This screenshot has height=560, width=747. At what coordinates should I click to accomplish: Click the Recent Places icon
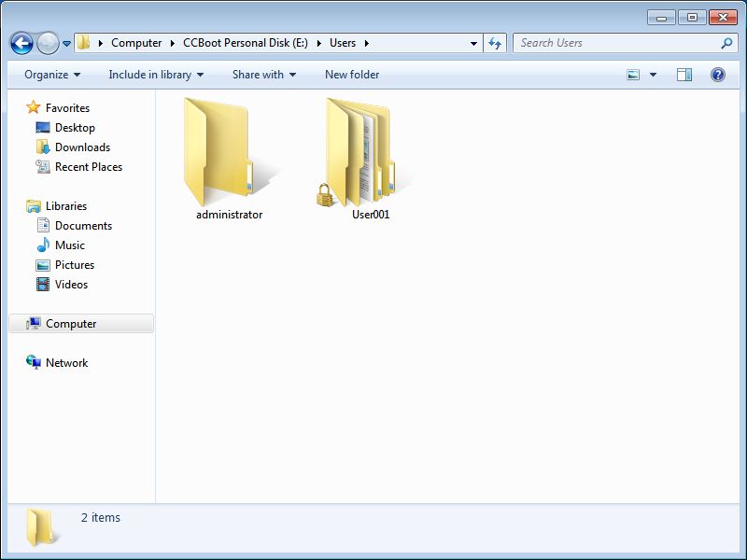click(x=43, y=167)
